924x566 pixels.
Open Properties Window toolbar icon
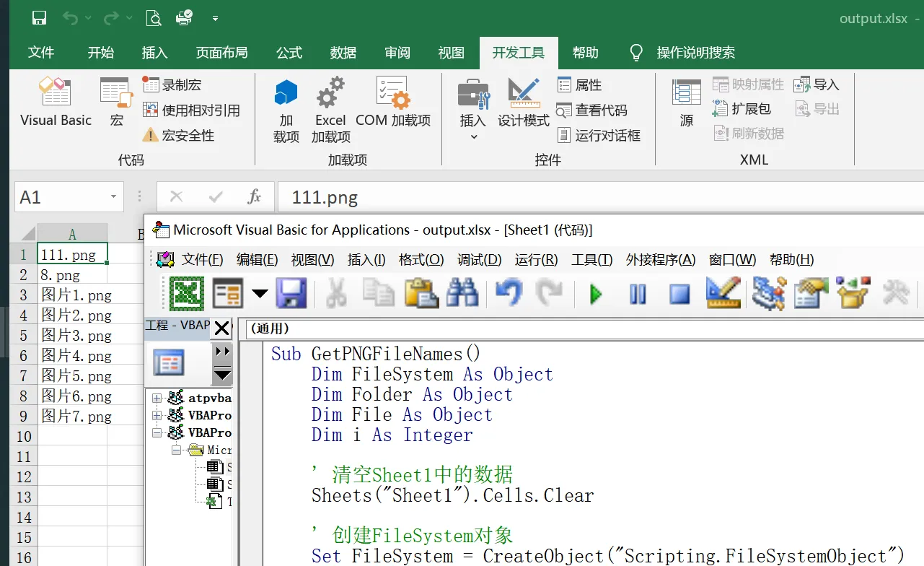[811, 294]
